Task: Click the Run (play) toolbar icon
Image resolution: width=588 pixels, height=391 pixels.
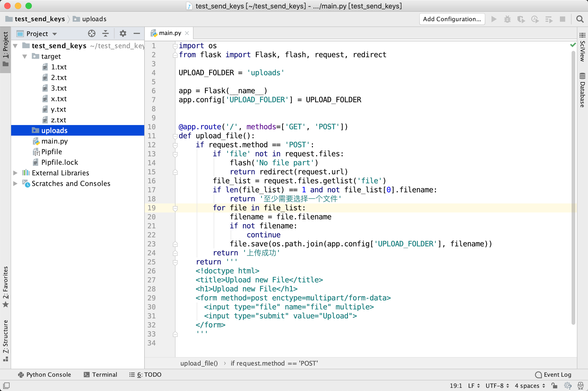Action: pos(494,19)
